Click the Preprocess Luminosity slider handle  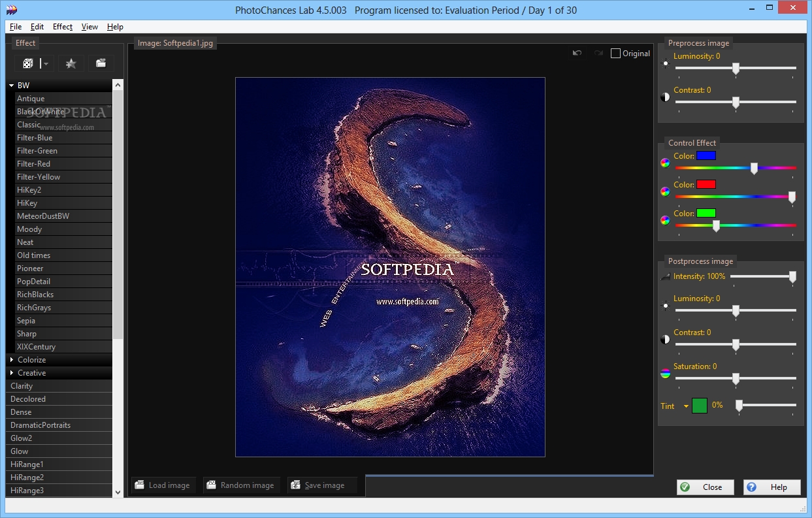736,68
